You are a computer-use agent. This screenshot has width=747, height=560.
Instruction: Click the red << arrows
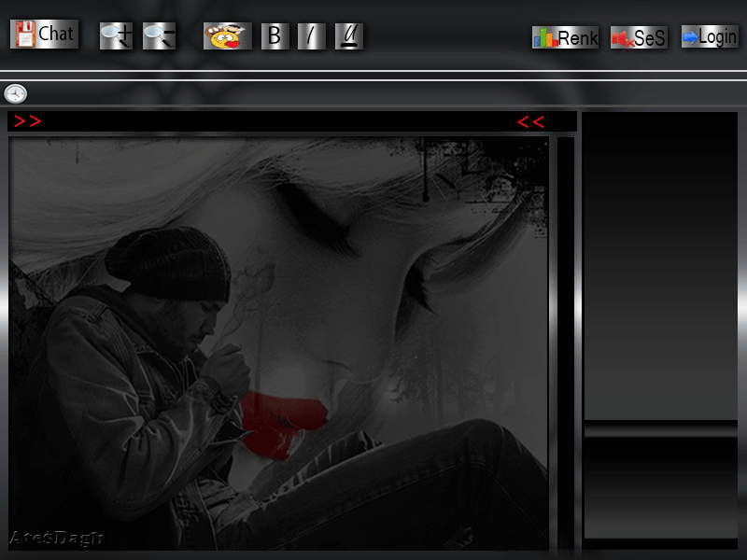[x=530, y=121]
